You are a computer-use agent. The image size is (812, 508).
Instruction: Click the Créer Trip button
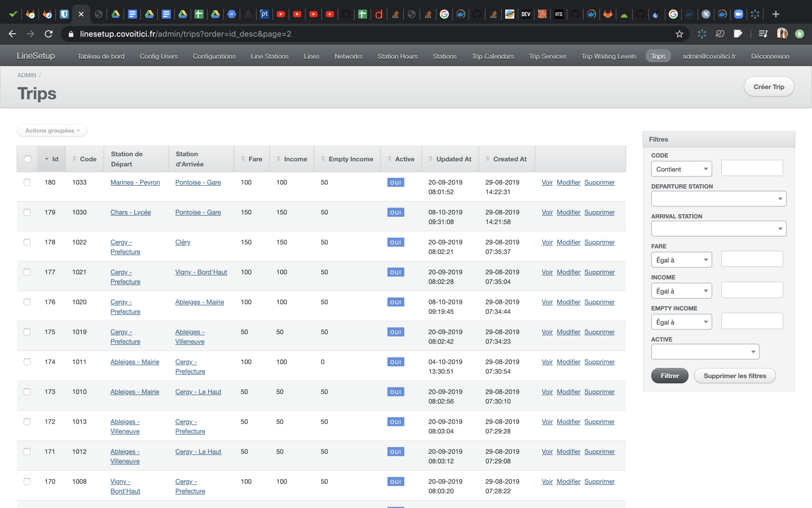[x=769, y=87]
